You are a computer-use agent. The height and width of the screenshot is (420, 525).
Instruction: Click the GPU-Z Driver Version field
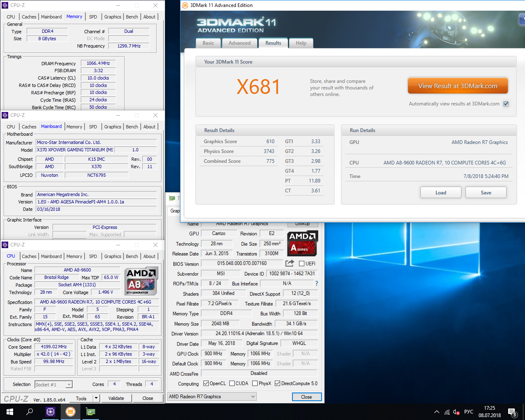tap(259, 333)
